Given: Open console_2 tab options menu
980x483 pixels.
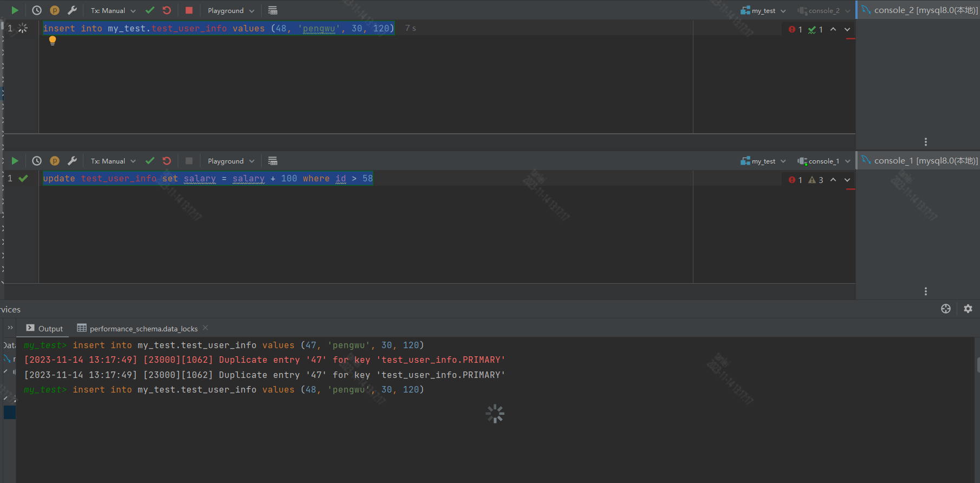Looking at the screenshot, I should (926, 142).
